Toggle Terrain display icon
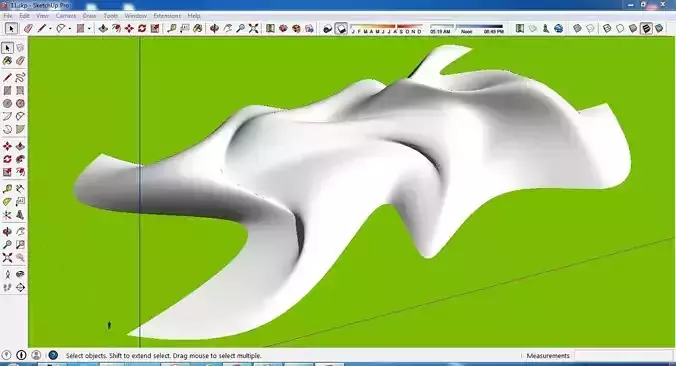 pyautogui.click(x=532, y=28)
